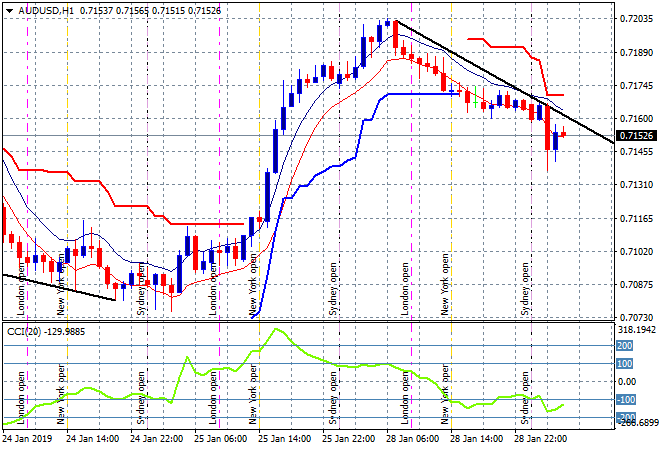The image size is (660, 450).
Task: Click the triangle arrow beside AUDUSD,H1
Action: click(8, 9)
